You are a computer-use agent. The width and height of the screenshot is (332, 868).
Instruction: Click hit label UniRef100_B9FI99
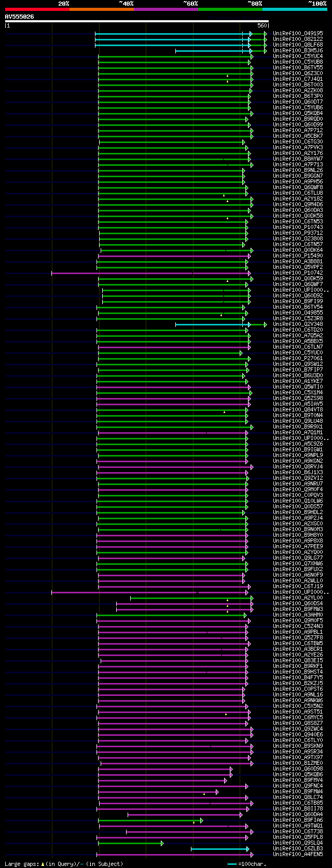pos(298,302)
